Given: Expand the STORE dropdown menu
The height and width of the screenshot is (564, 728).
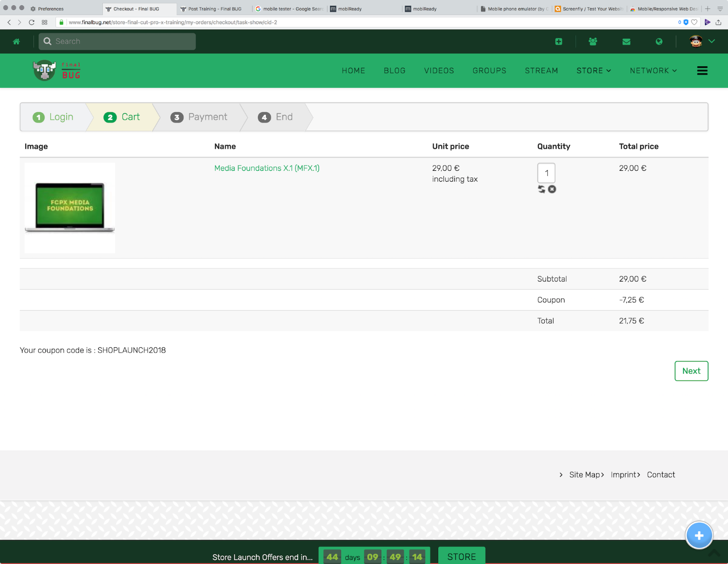Looking at the screenshot, I should [594, 70].
